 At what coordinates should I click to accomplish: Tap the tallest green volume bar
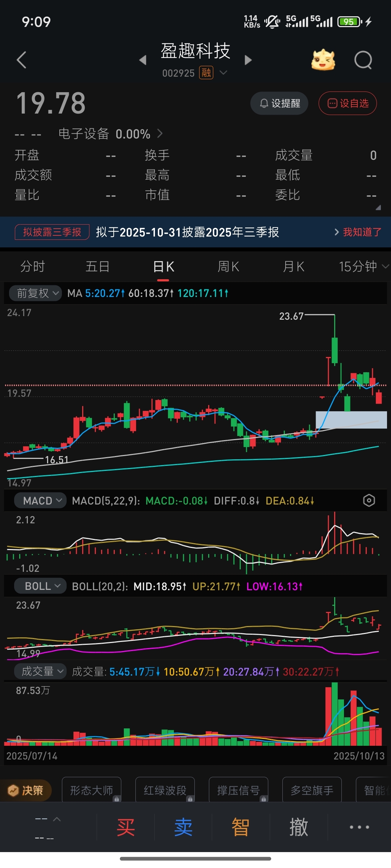(x=335, y=714)
